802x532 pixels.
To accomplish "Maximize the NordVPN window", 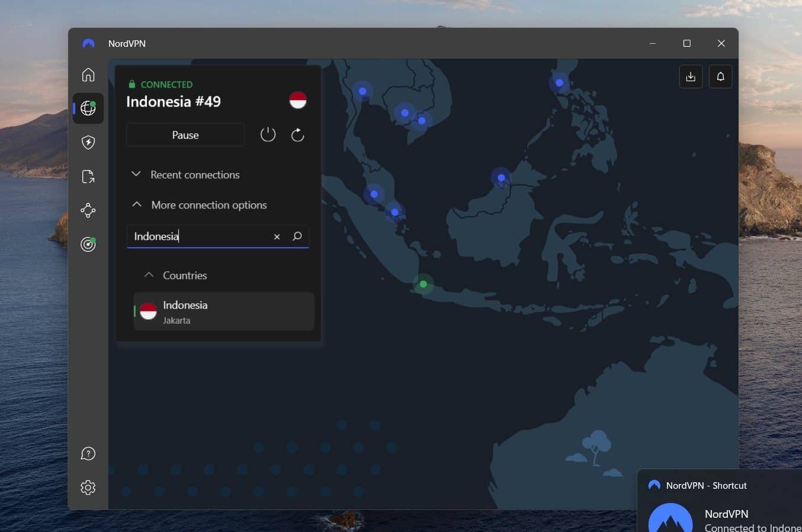I will 687,43.
